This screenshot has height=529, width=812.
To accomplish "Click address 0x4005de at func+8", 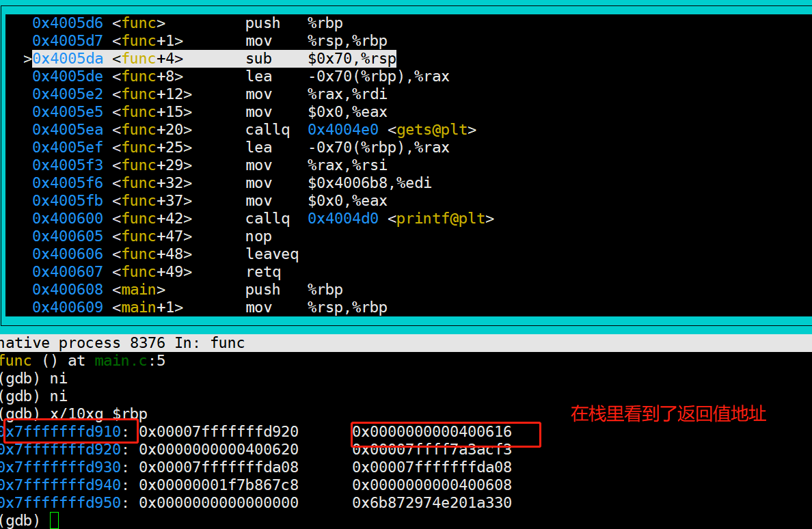I will point(67,76).
